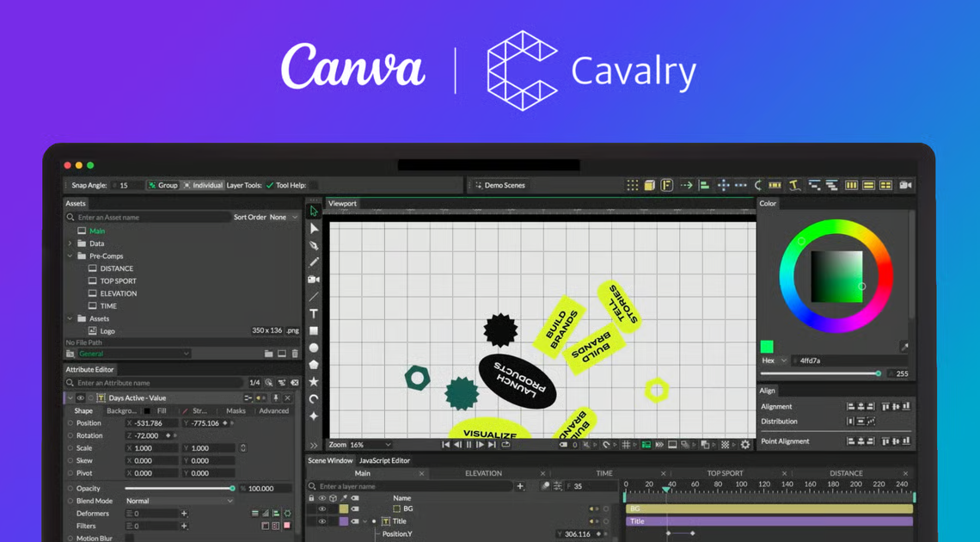
Task: Click the Demo Scenes button
Action: tap(499, 185)
